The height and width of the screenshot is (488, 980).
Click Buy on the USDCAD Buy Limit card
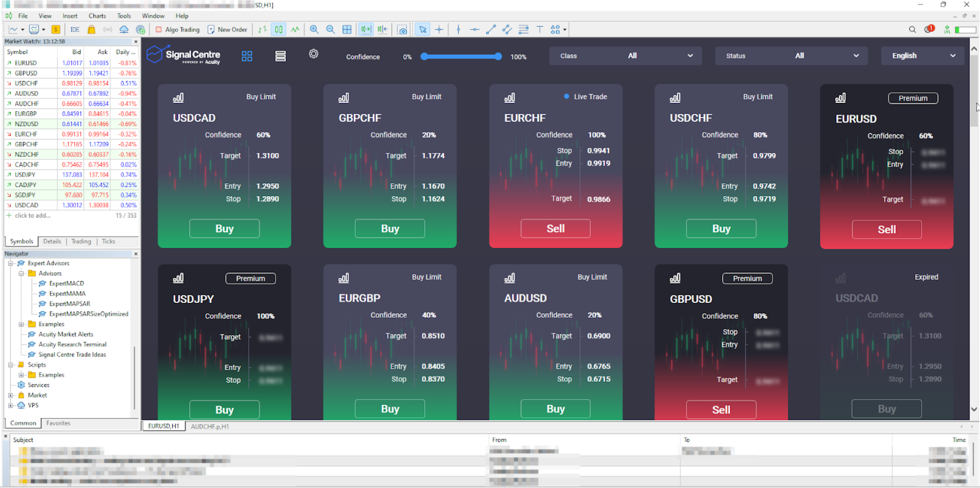(224, 228)
